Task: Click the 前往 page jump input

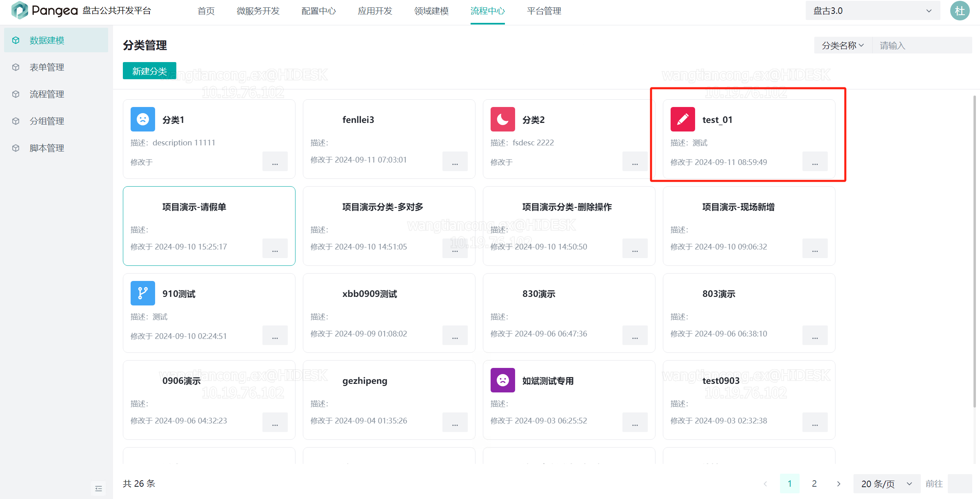Action: point(960,483)
